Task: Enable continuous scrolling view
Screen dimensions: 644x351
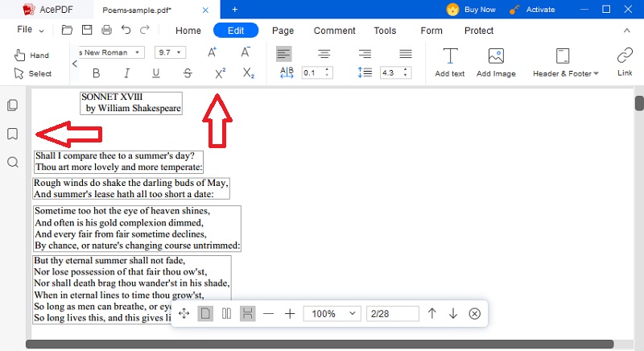Action: (x=248, y=314)
